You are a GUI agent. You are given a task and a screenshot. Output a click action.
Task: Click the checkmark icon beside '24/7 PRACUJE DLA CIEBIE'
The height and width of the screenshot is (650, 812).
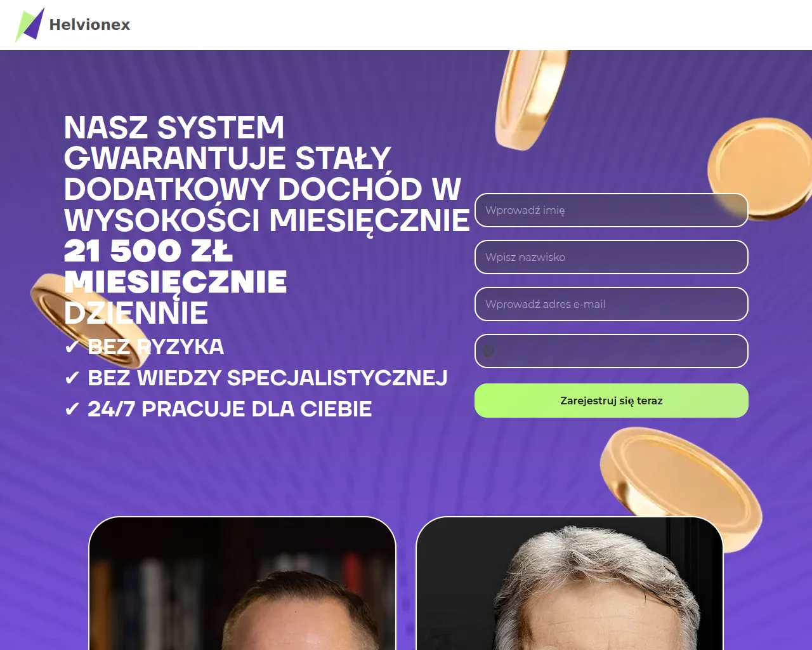click(x=72, y=409)
